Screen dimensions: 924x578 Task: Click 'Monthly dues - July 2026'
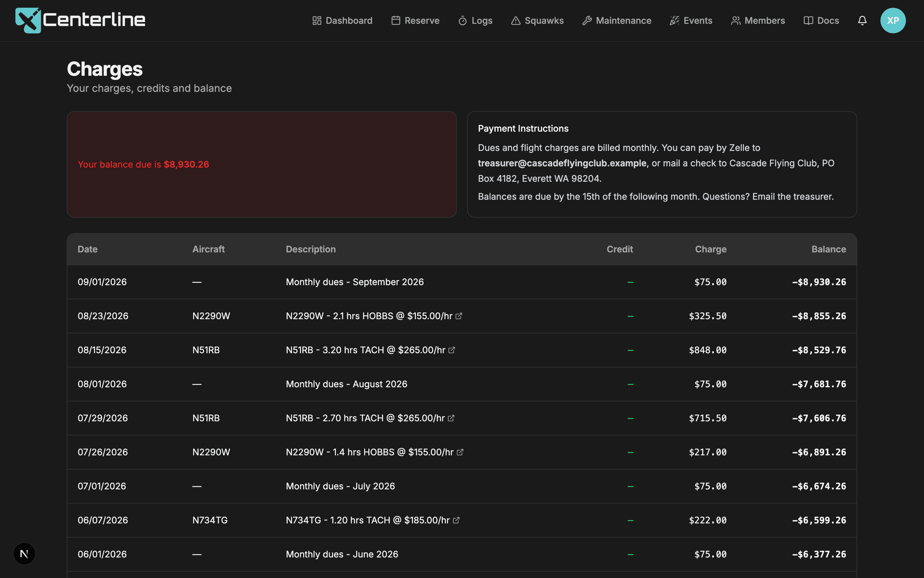coord(340,486)
